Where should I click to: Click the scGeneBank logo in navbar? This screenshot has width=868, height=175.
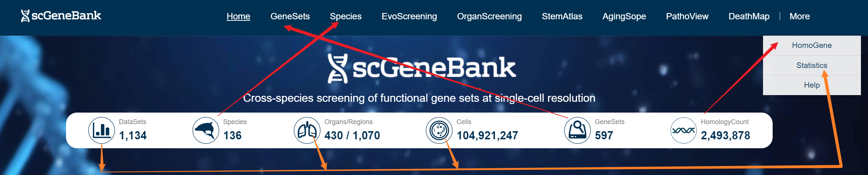tap(61, 16)
